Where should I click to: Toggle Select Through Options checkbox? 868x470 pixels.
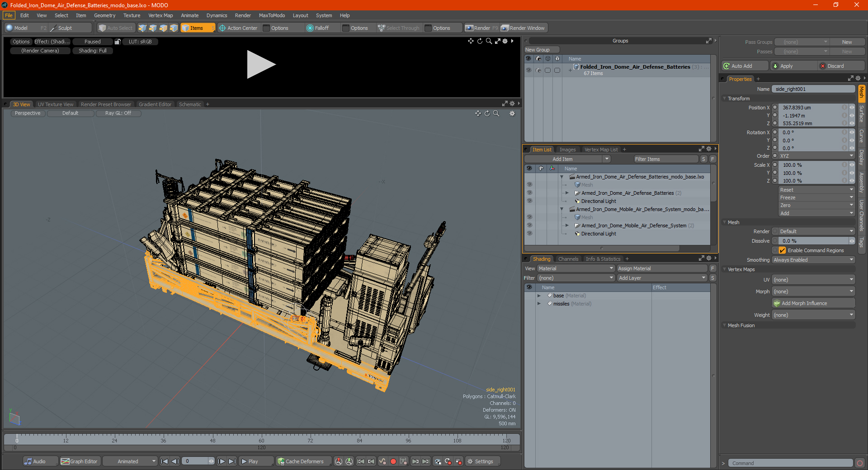coord(428,28)
